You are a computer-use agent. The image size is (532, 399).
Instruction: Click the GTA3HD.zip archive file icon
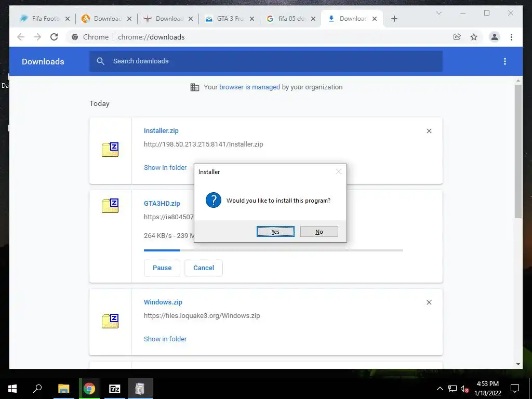coord(110,206)
